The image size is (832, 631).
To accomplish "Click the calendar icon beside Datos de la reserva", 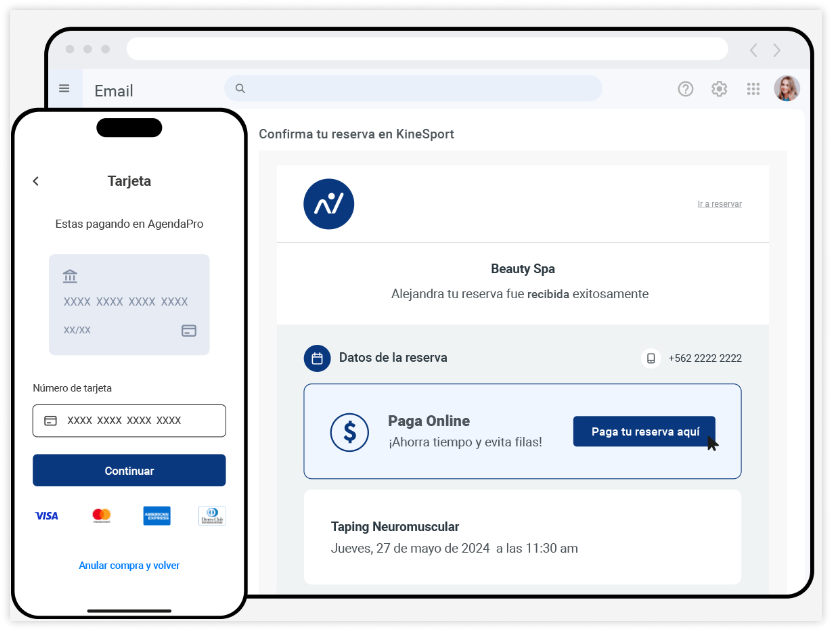I will pyautogui.click(x=317, y=358).
